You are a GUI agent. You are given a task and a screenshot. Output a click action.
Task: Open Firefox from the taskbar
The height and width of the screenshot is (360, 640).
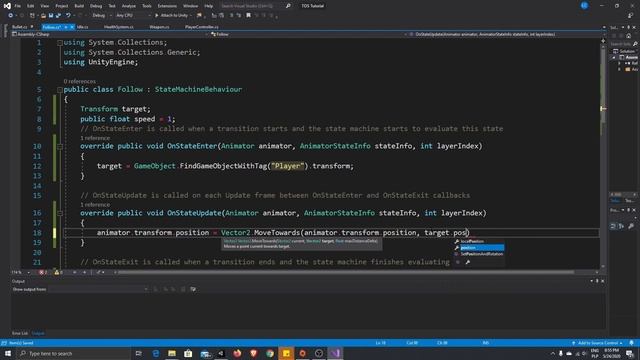(237, 353)
